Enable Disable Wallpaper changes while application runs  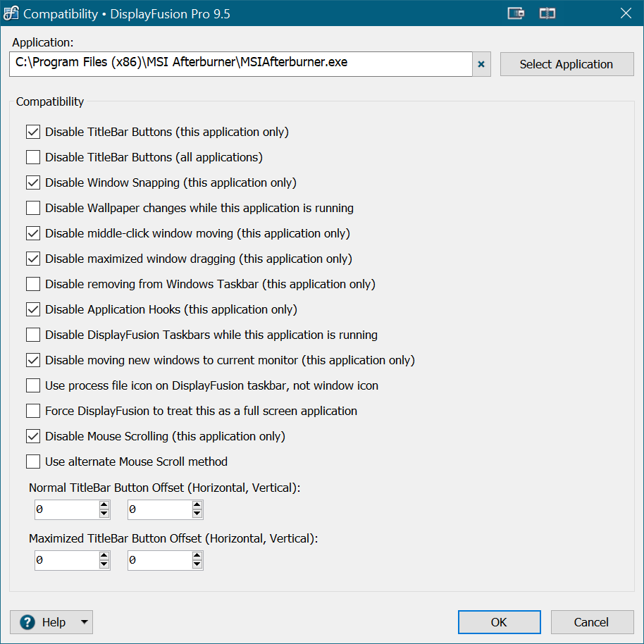tap(33, 208)
